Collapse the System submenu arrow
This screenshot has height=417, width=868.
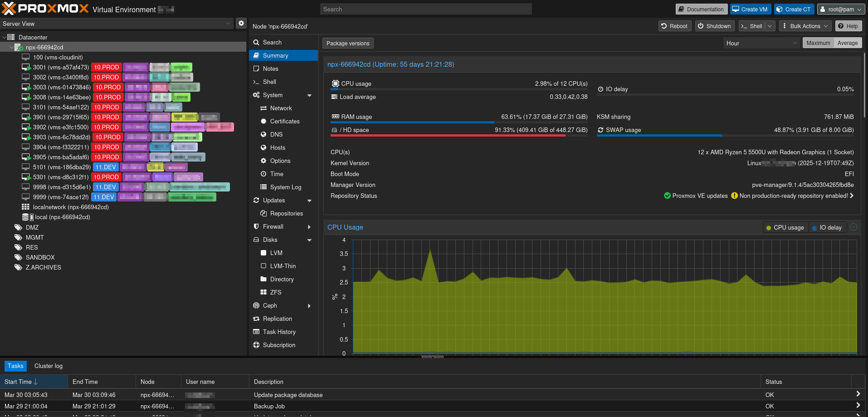coord(309,95)
